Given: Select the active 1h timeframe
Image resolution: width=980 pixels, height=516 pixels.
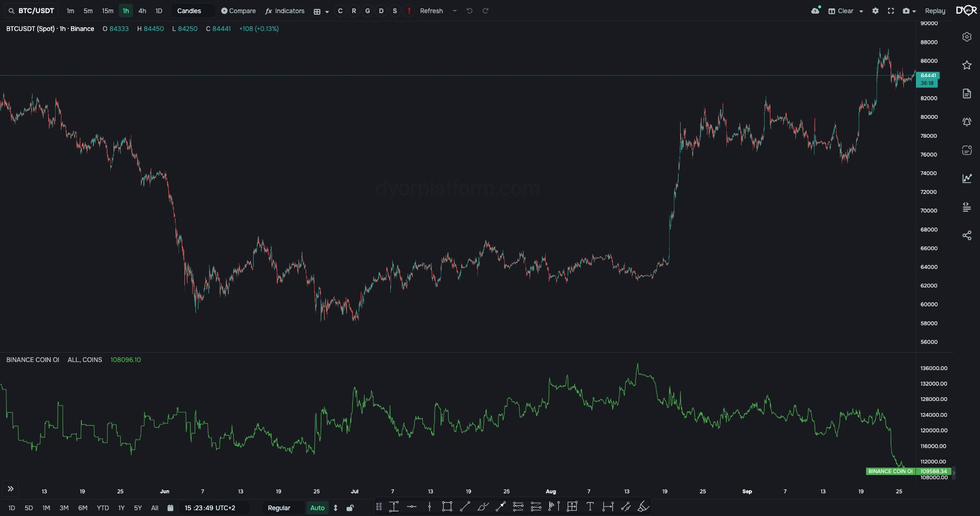Looking at the screenshot, I should point(126,11).
